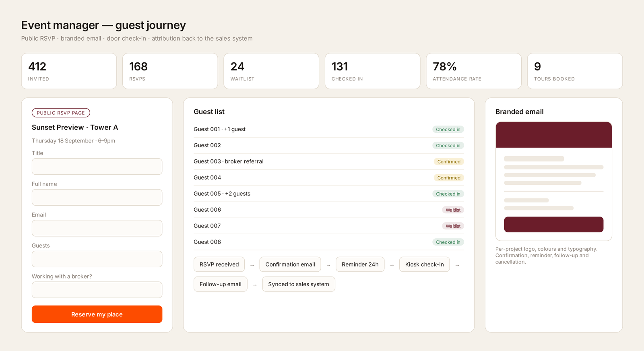
Task: Open the 412 Invited stat card
Action: click(69, 71)
